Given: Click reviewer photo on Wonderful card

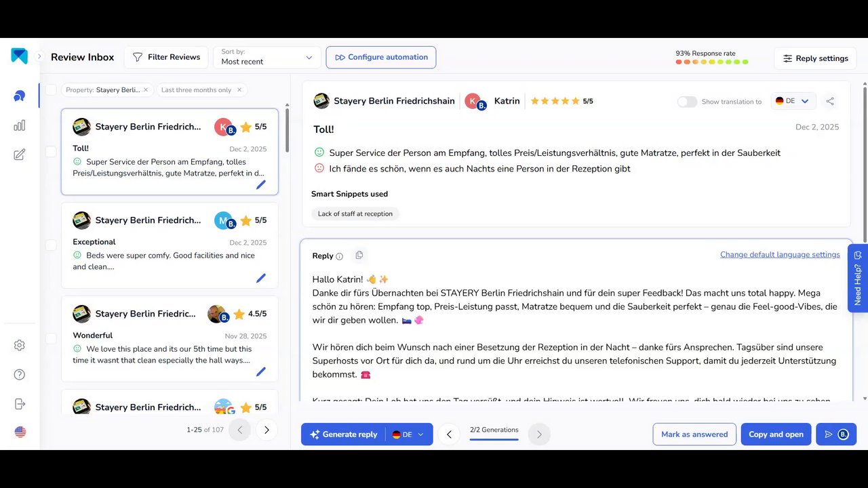Looking at the screenshot, I should coord(218,314).
